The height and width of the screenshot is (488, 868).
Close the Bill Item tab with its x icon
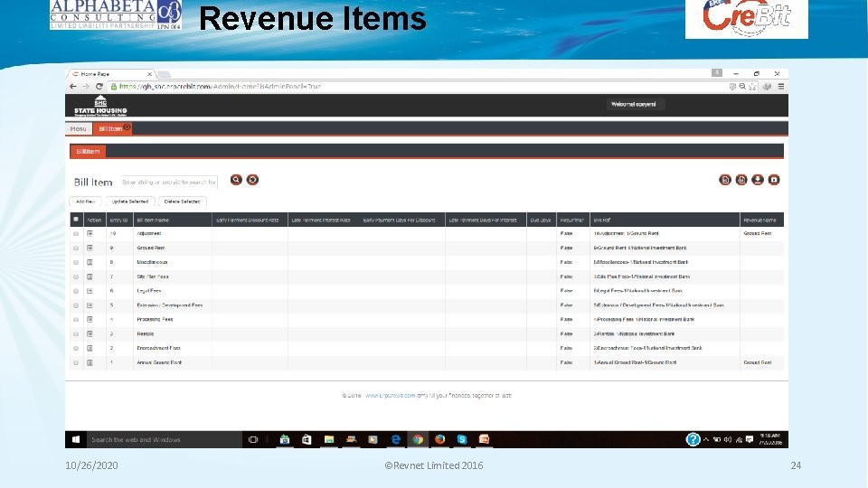127,127
